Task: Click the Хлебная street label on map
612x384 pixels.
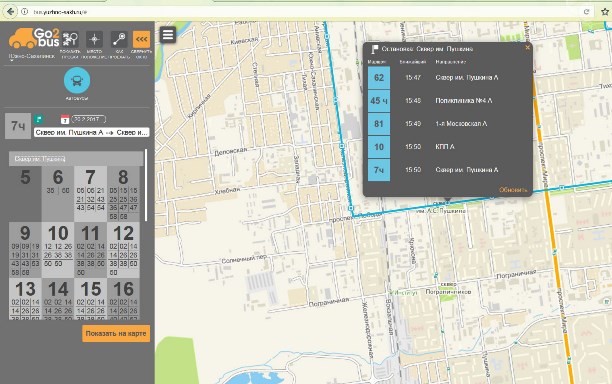Action: point(227,190)
